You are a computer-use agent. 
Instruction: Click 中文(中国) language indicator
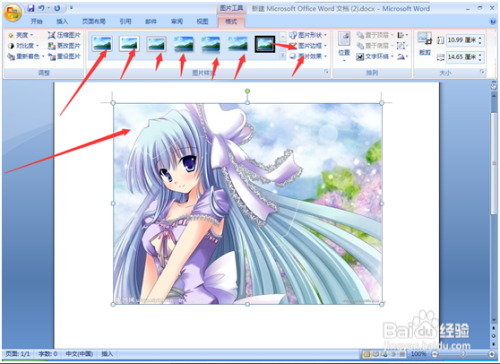pos(79,354)
